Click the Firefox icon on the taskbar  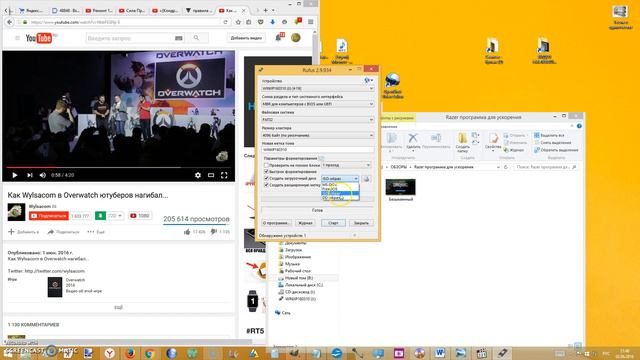pos(129,353)
